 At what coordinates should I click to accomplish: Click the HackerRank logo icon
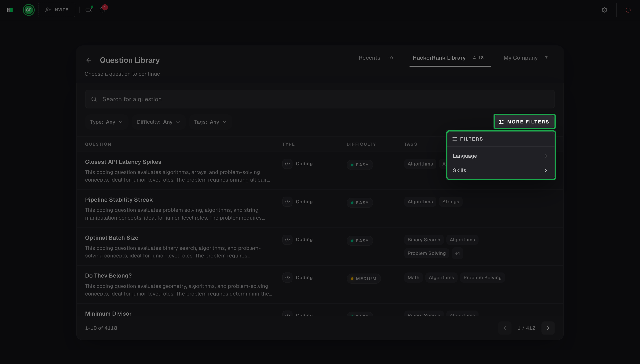pos(10,10)
